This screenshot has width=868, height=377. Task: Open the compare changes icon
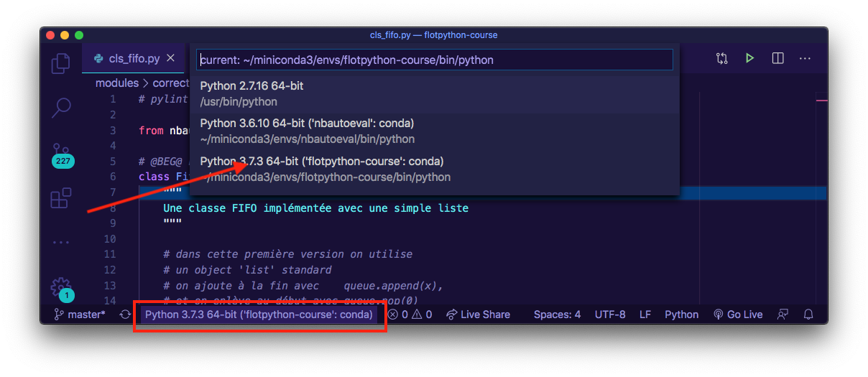(722, 58)
